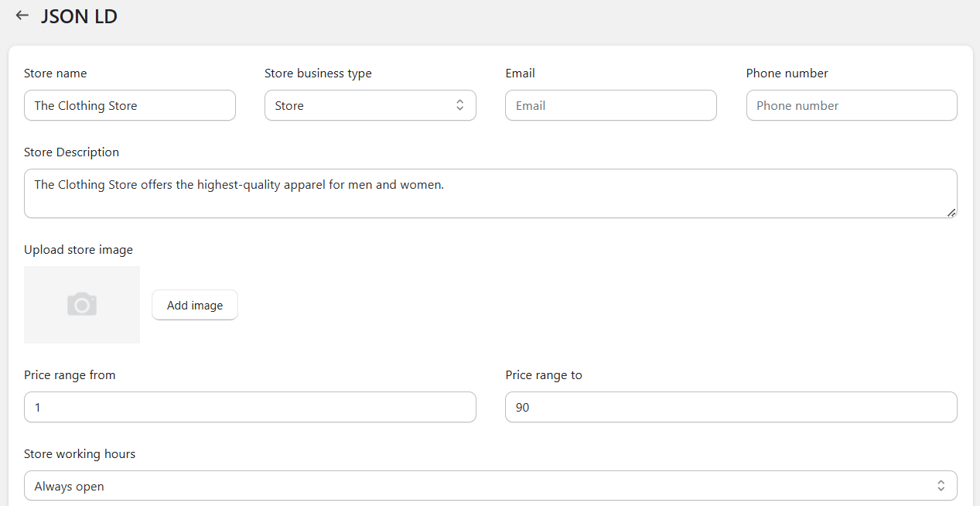This screenshot has width=980, height=506.
Task: Click the JSON LD page heading
Action: (x=79, y=16)
